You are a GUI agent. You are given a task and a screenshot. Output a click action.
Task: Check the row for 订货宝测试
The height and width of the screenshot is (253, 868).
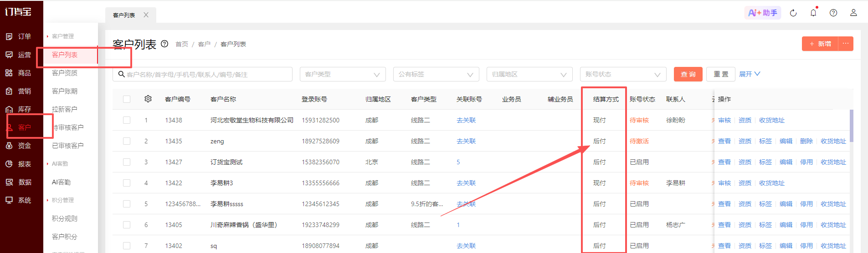127,162
